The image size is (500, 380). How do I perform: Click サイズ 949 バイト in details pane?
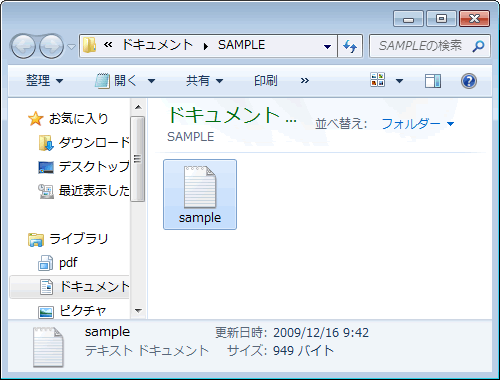pos(281,350)
